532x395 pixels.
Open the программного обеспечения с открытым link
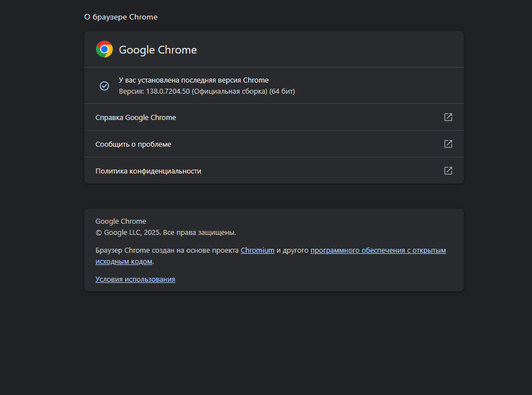pos(378,251)
